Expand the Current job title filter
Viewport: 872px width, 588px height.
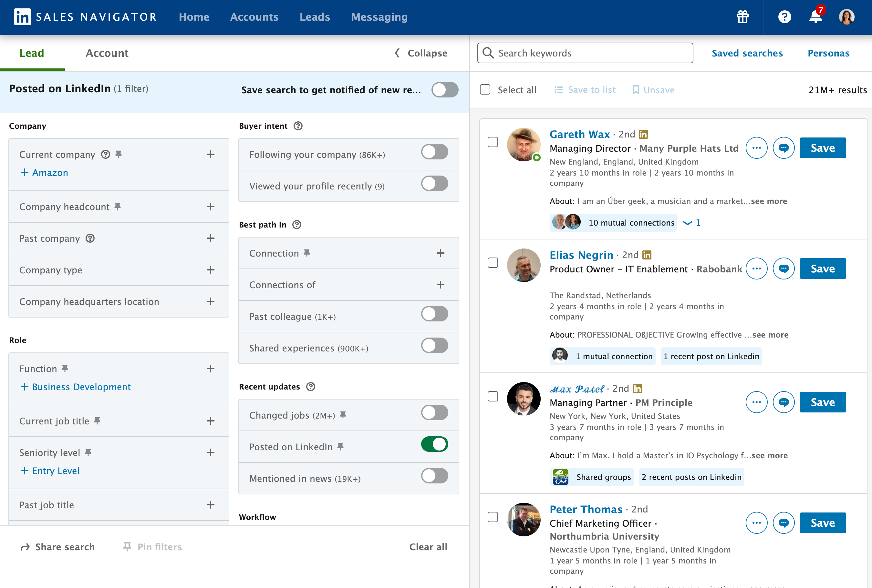pyautogui.click(x=211, y=421)
